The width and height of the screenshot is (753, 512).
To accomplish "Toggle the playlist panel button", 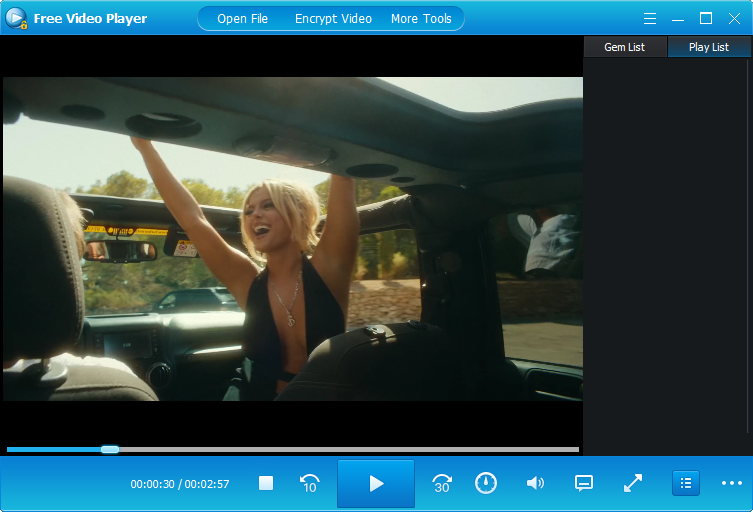I will [x=686, y=483].
